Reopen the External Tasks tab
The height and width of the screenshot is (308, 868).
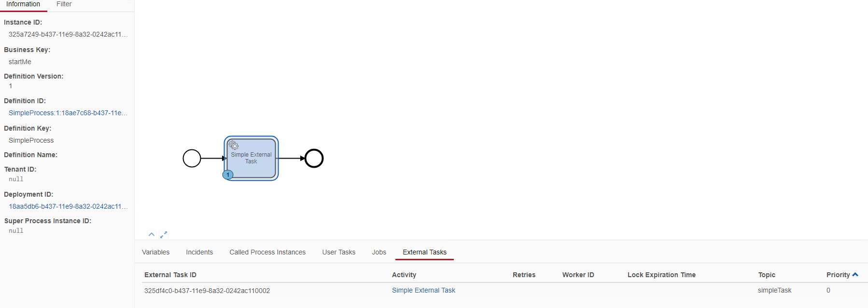[x=424, y=252]
